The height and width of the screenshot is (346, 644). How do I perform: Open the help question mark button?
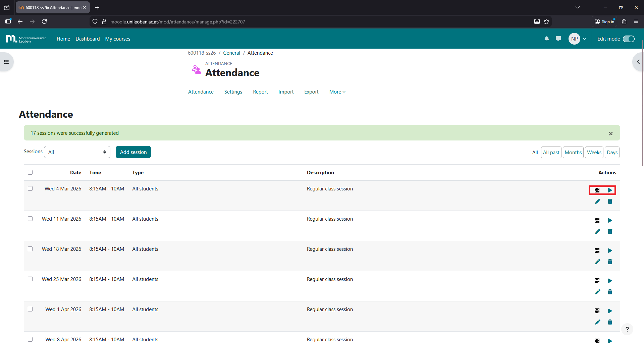627,329
